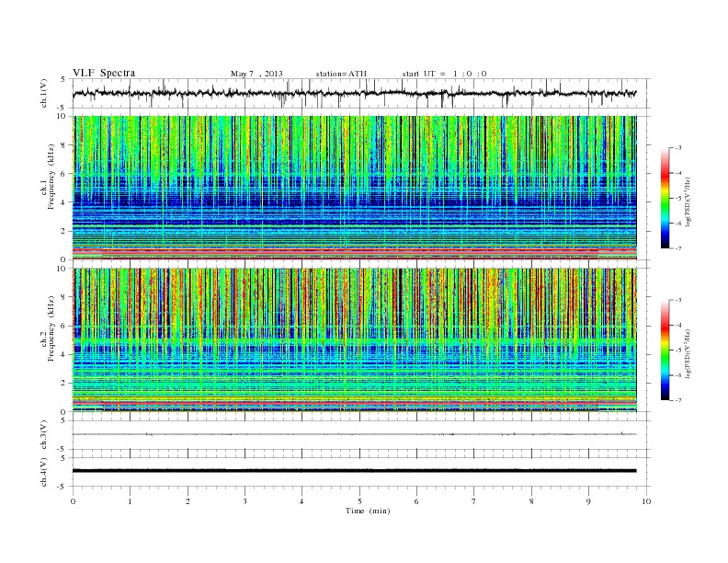Screen dimensions: 728x563
Task: Click the "10" kHz tick of ch.2 spectrogram
Action: 62,269
